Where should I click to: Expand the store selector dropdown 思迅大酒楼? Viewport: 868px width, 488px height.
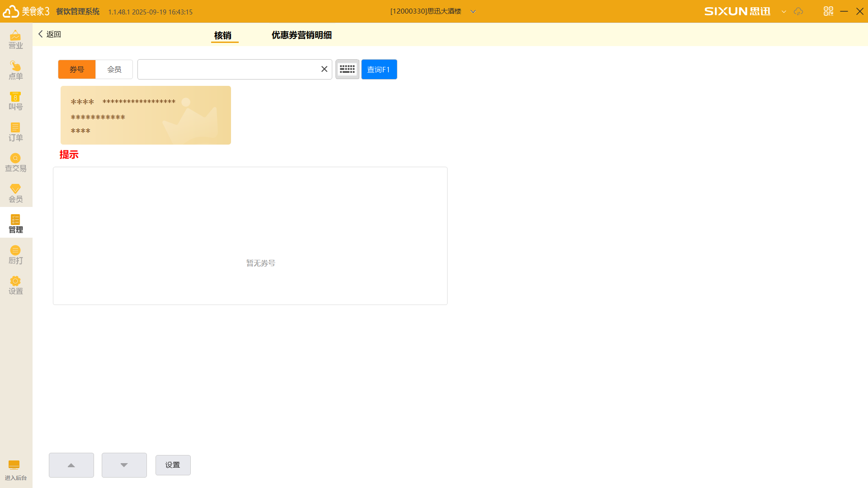473,12
